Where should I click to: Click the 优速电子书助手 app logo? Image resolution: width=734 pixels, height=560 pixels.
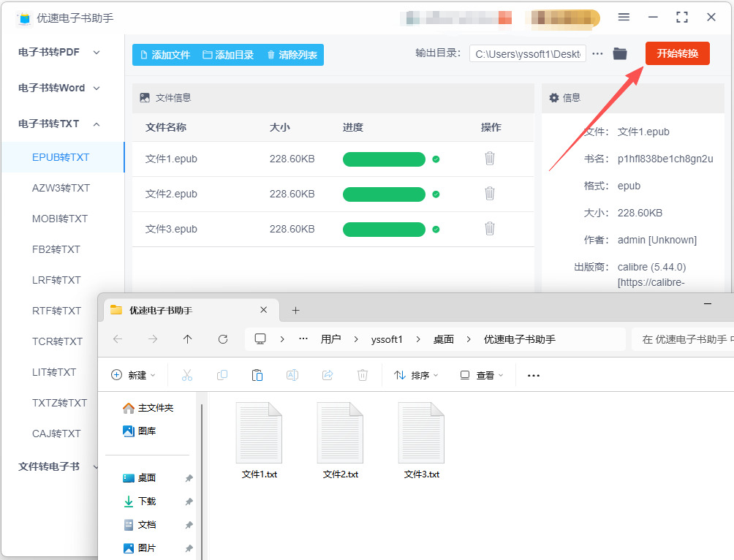[x=24, y=18]
